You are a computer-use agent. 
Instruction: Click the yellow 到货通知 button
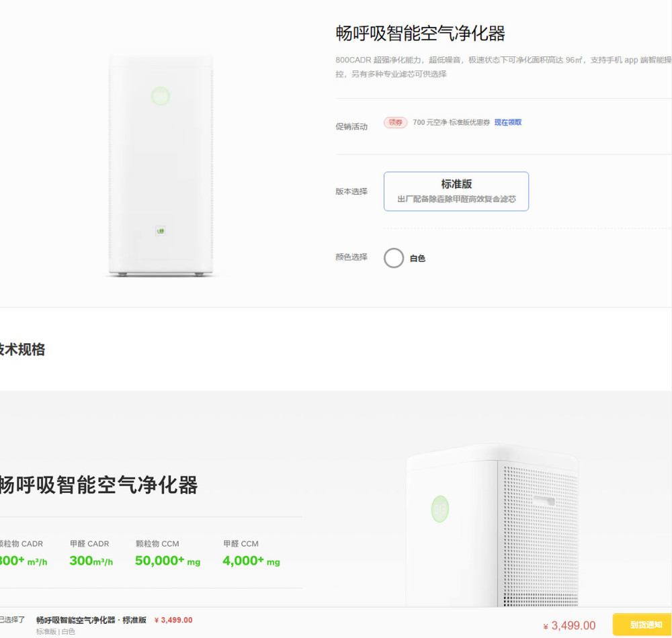click(x=642, y=625)
